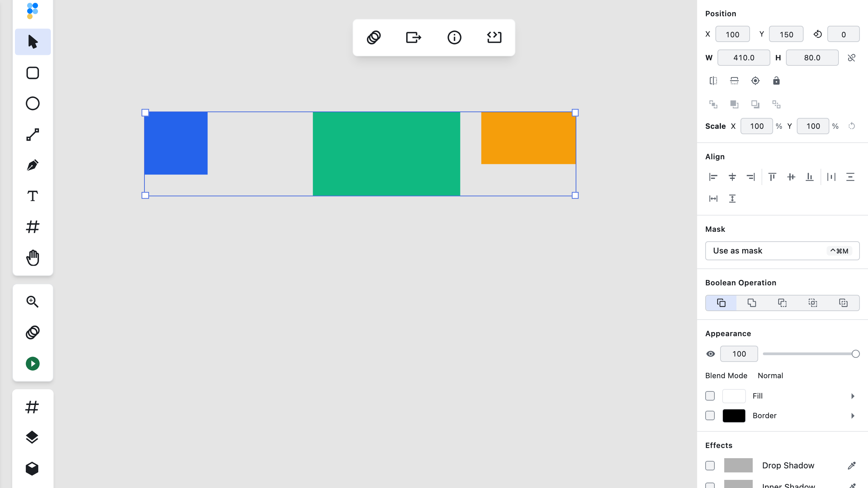The height and width of the screenshot is (488, 868).
Task: Open the Blend Mode Normal dropdown
Action: click(770, 375)
